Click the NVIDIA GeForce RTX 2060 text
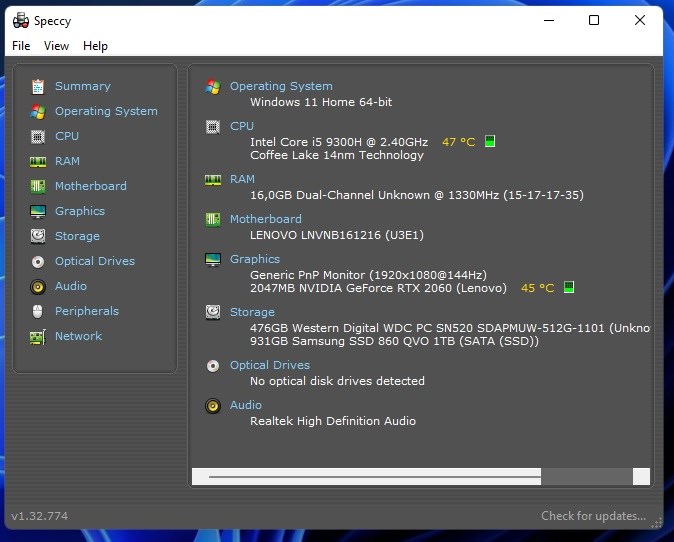Screen dimensions: 674x542 coord(378,288)
